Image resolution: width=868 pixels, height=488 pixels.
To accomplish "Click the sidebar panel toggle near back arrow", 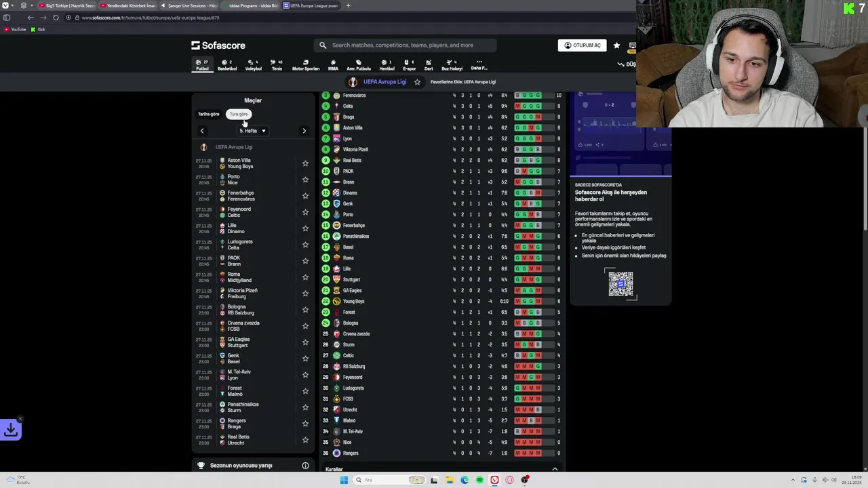I will coord(7,18).
